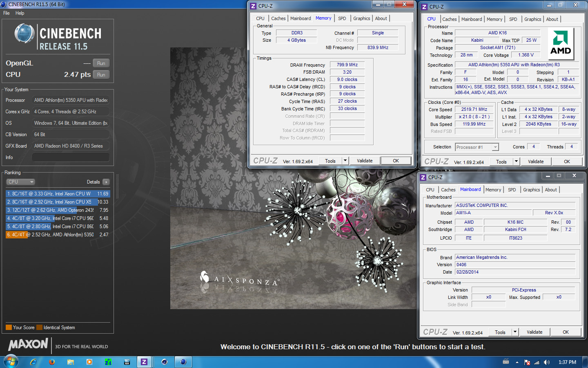588x368 pixels.
Task: Switch to Caches tab in Memory window
Action: point(278,18)
